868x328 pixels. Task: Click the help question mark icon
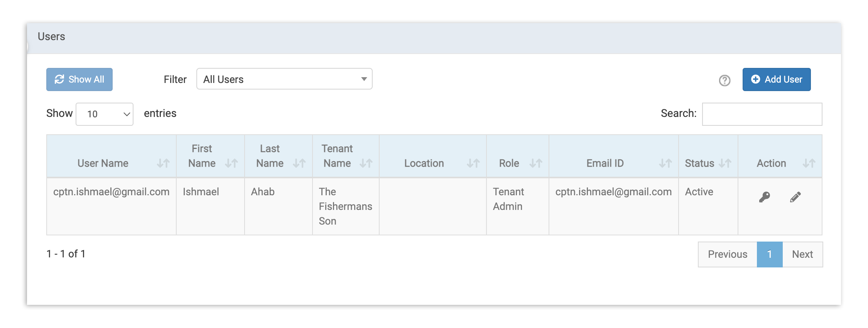pyautogui.click(x=724, y=80)
